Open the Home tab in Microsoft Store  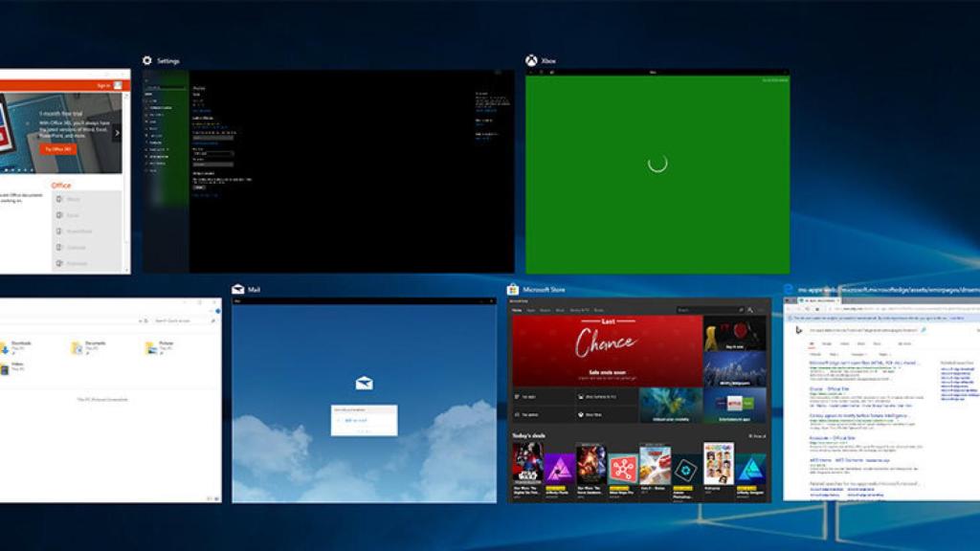tap(515, 309)
